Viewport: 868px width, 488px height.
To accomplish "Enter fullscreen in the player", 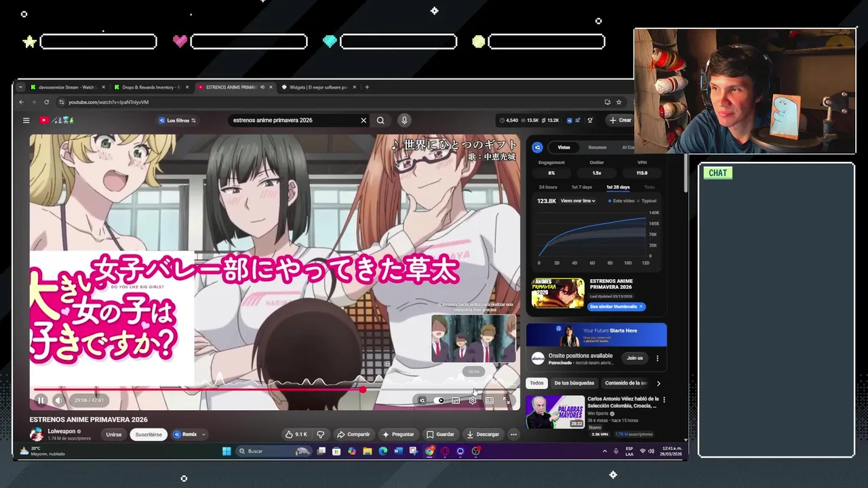I will pyautogui.click(x=507, y=401).
